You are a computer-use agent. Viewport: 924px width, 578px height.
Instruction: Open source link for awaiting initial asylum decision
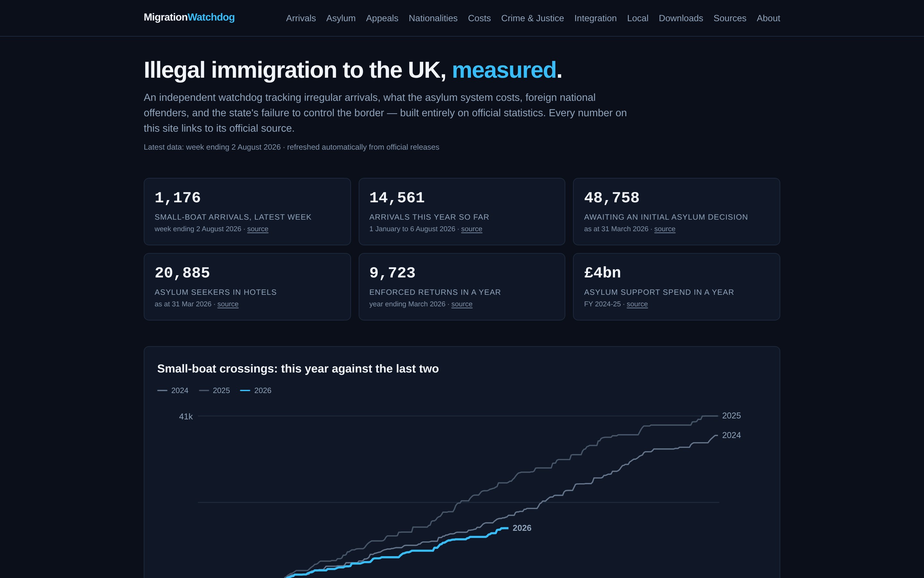pos(665,229)
